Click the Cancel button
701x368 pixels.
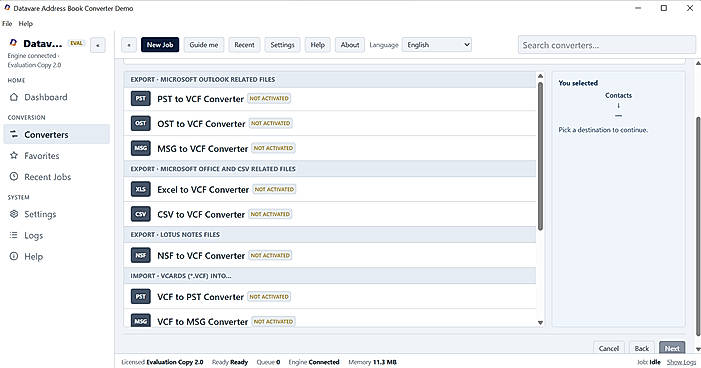608,348
